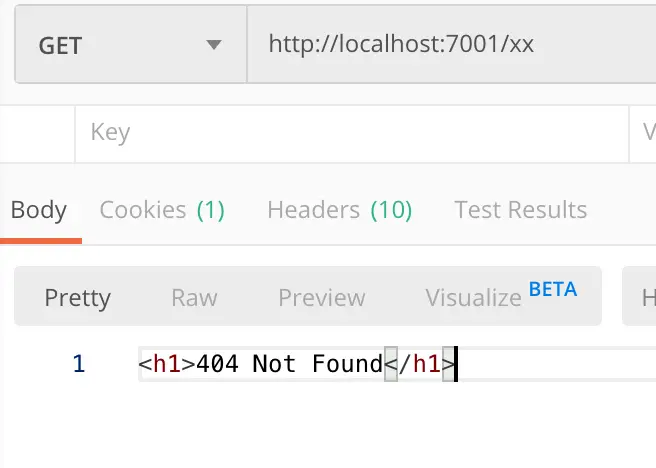Click the BETA badge next to Visualize
Viewport: 656px width, 468px height.
click(x=553, y=289)
